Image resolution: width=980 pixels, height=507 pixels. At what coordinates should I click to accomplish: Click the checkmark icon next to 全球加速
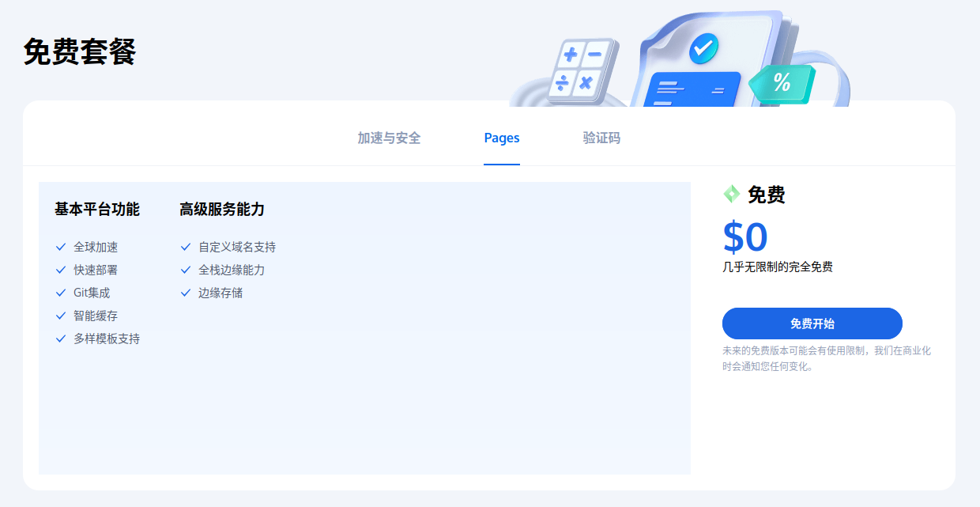pyautogui.click(x=61, y=248)
